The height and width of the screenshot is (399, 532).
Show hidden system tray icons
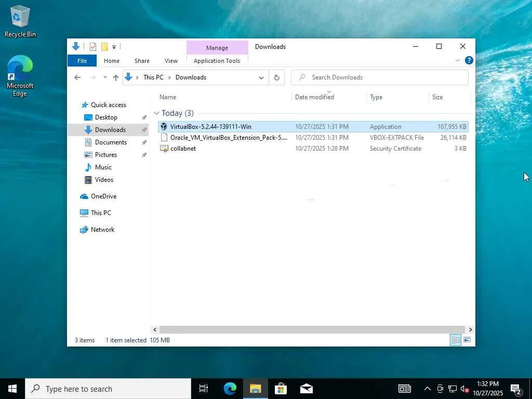pos(428,389)
